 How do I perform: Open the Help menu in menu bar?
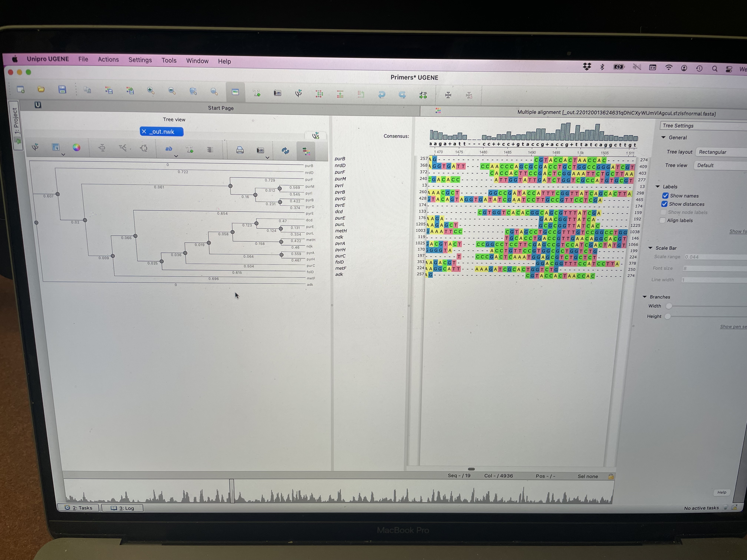click(x=224, y=61)
